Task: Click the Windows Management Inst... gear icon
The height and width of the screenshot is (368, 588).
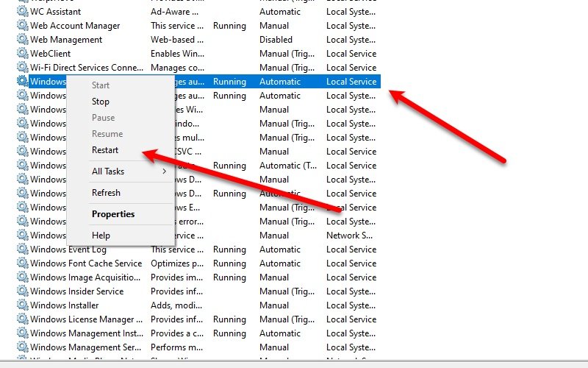Action: 23,333
